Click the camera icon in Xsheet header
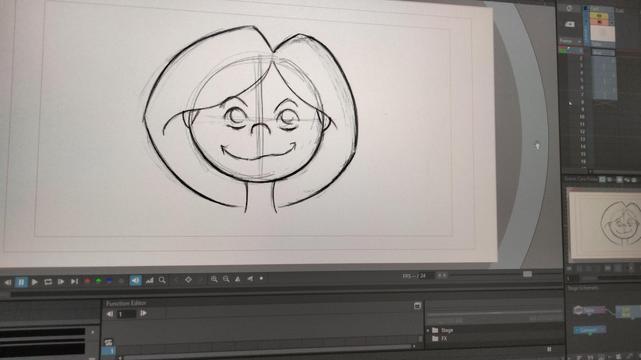This screenshot has width=641, height=360. point(569,24)
